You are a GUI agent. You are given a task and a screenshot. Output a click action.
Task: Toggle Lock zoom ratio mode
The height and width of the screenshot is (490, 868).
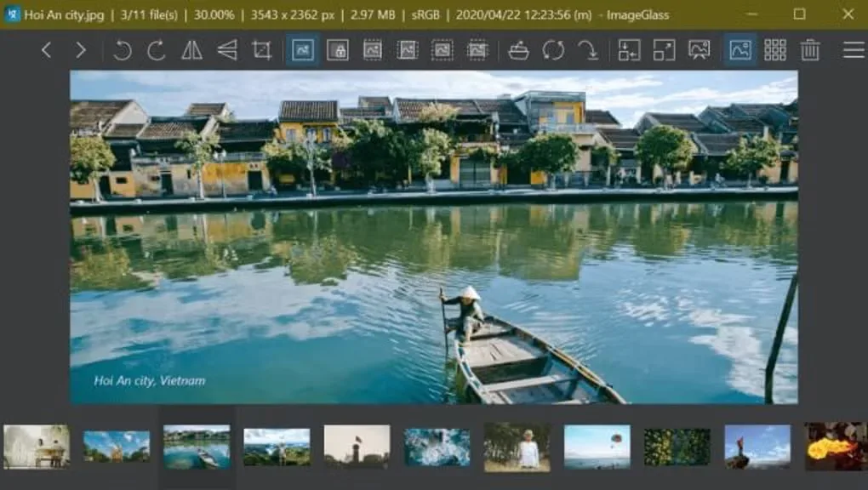338,50
